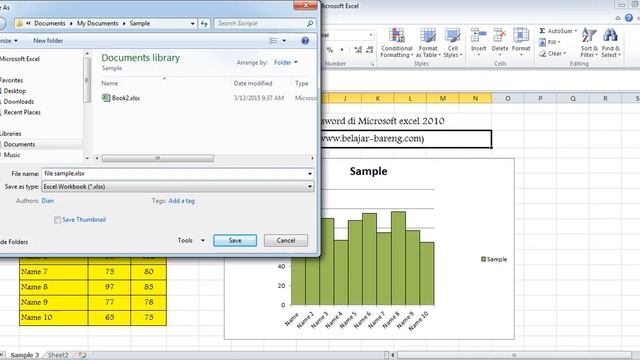Click the Sample chart title
The image size is (640, 360).
[x=368, y=171]
